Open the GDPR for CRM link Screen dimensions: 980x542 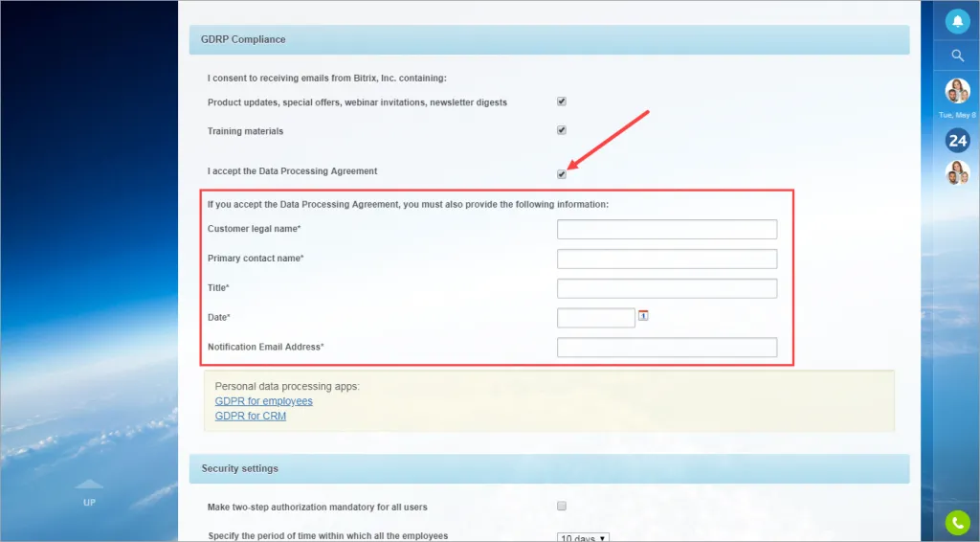[251, 416]
